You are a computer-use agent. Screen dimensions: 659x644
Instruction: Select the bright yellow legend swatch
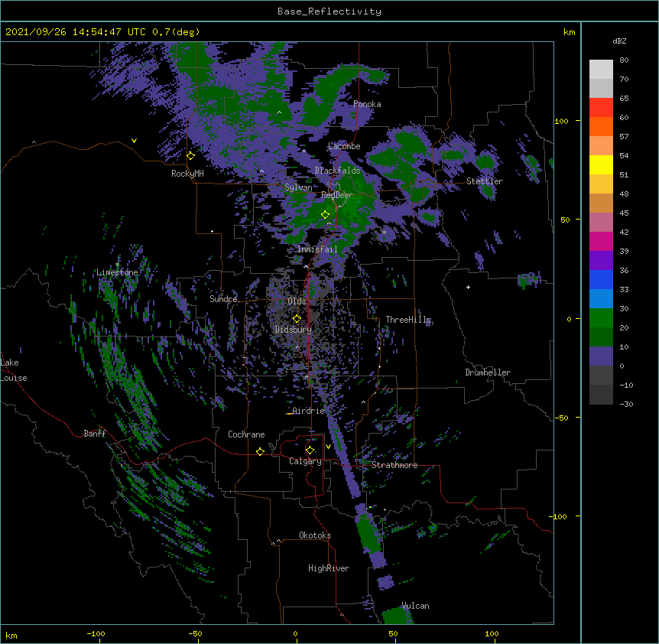[601, 164]
